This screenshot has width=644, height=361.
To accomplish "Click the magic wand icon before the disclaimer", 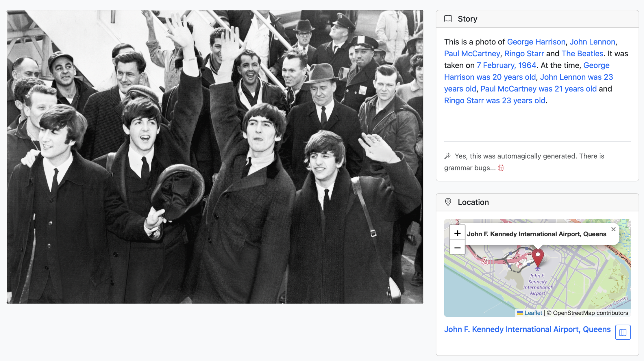I will (x=447, y=155).
